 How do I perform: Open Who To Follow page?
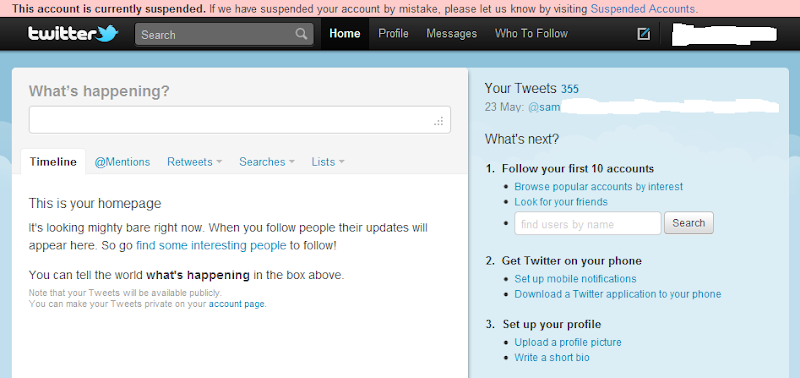click(x=531, y=34)
